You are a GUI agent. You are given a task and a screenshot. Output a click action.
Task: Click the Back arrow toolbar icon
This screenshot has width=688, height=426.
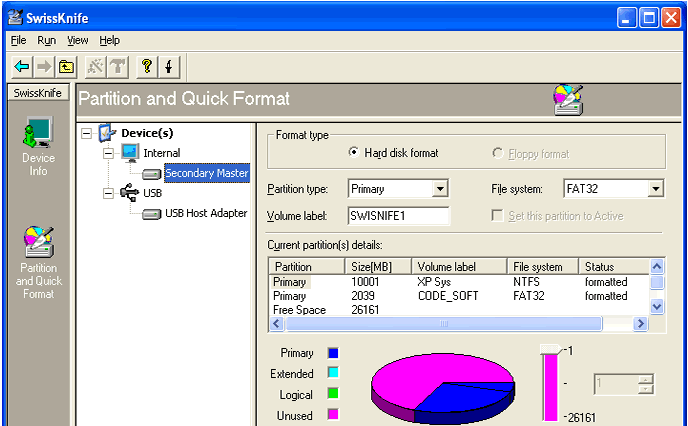click(22, 67)
